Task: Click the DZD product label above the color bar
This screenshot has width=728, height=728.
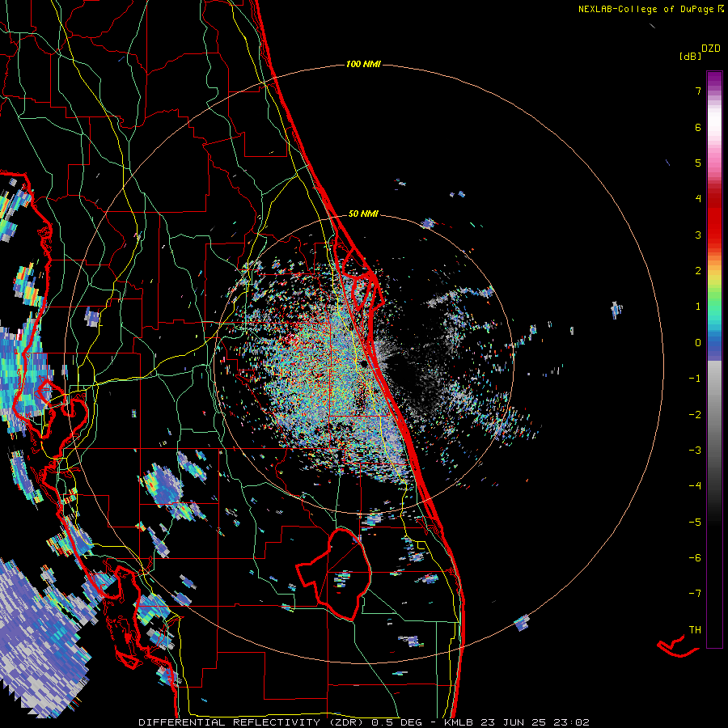Action: [711, 49]
